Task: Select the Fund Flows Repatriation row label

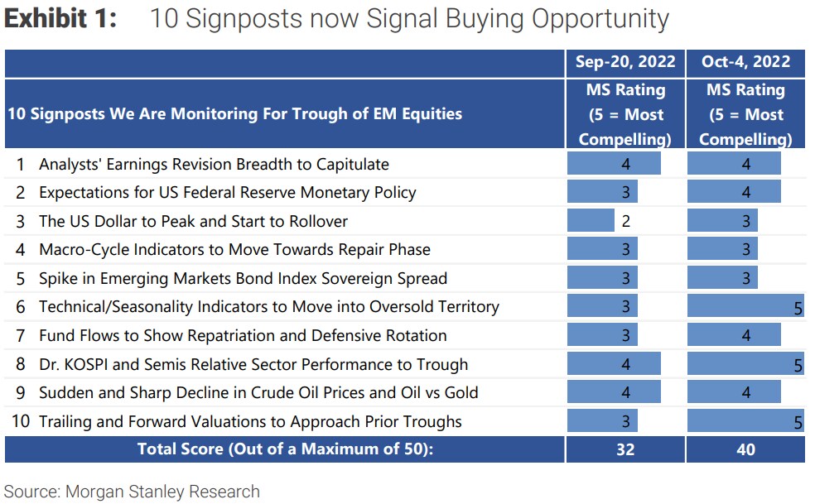Action: (x=243, y=336)
